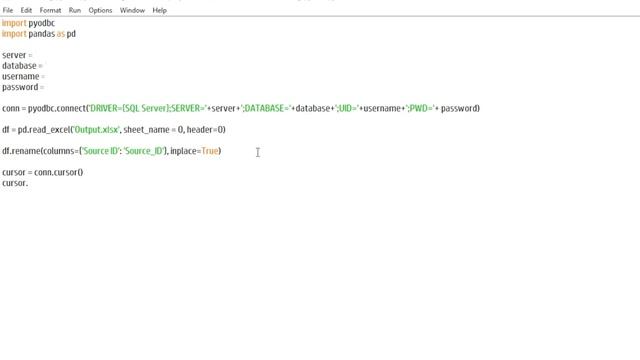Place cursor after 'password ='
Viewport: 640px width, 360px height.
44,87
